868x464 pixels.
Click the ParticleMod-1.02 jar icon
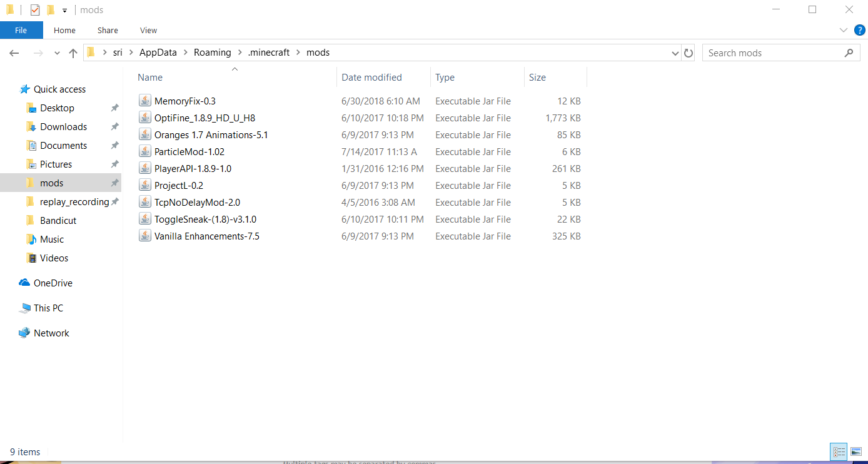tap(145, 151)
